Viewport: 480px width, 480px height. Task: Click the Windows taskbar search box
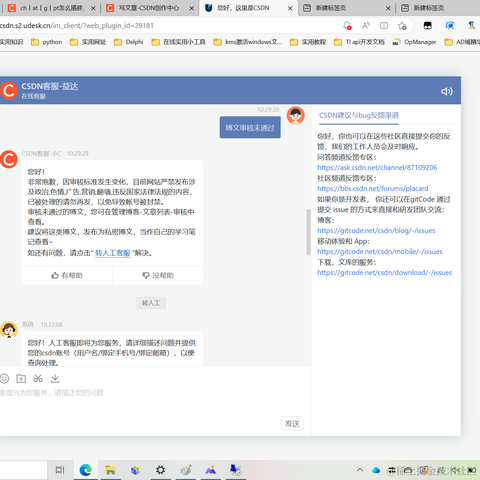click(23, 470)
